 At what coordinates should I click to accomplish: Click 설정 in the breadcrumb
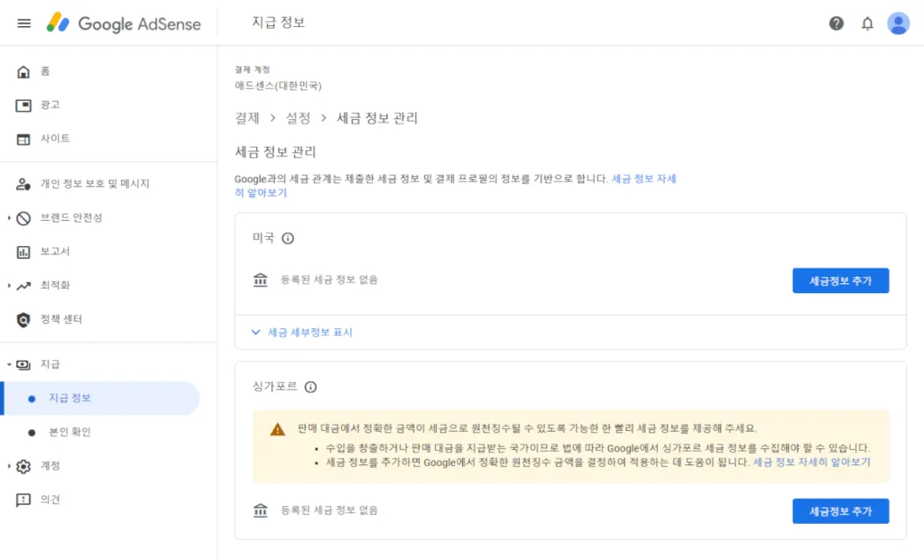coord(298,118)
